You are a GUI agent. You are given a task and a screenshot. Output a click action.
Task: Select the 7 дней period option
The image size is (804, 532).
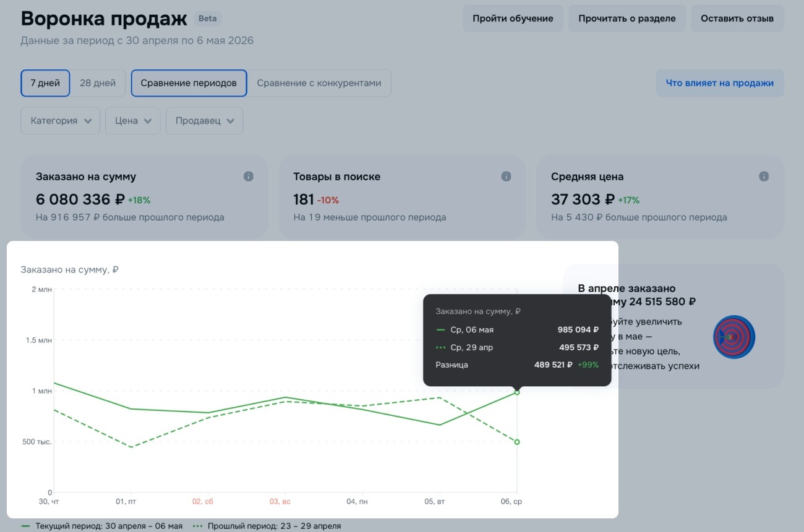[45, 83]
